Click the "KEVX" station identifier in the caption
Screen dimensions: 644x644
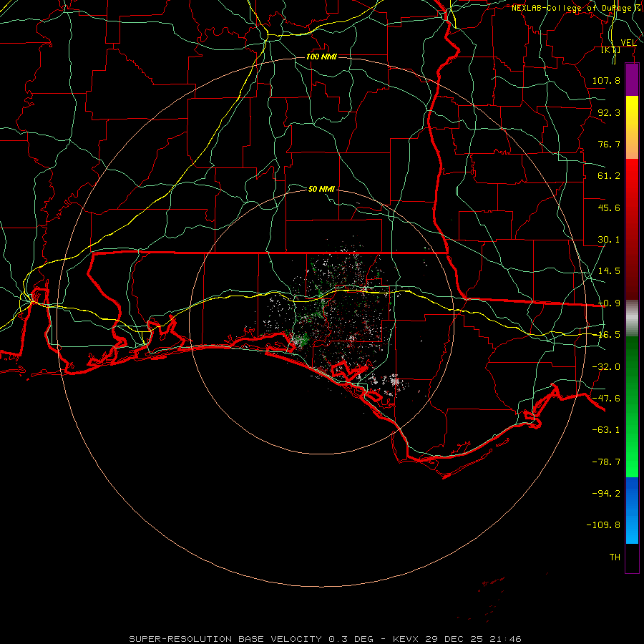point(406,639)
